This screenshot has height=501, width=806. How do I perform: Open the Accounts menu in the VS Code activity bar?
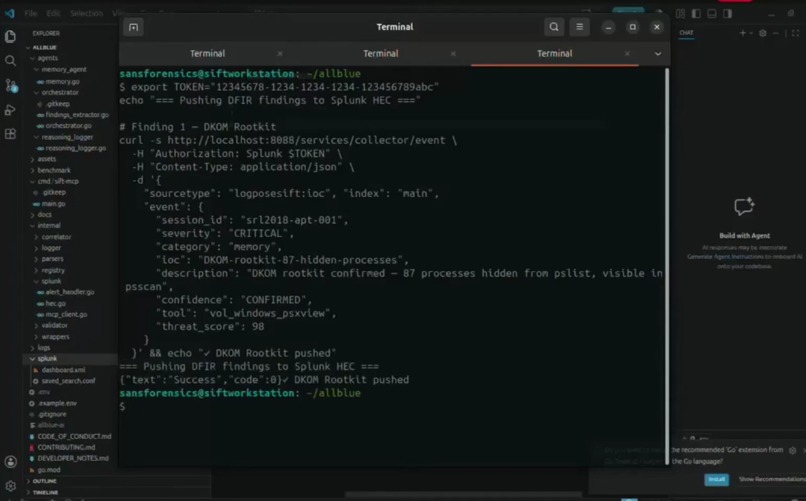(x=10, y=462)
